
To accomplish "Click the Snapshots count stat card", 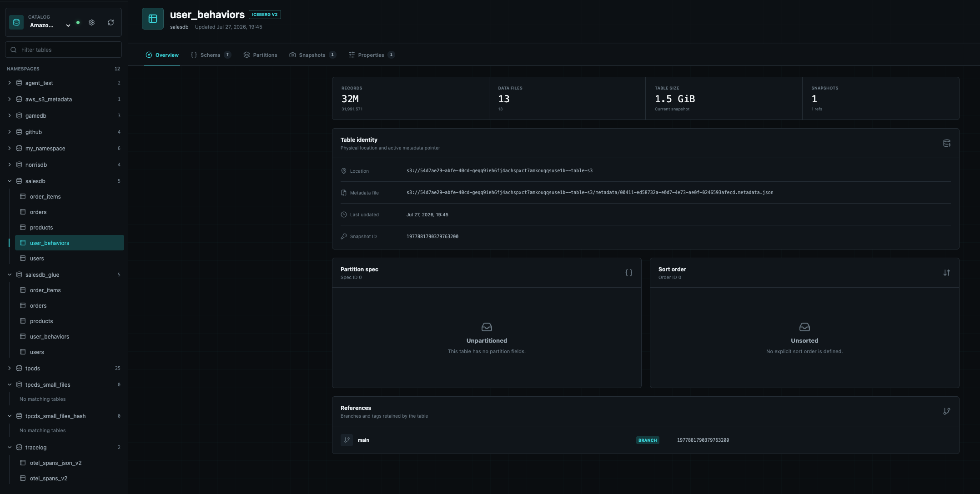I will [x=881, y=99].
